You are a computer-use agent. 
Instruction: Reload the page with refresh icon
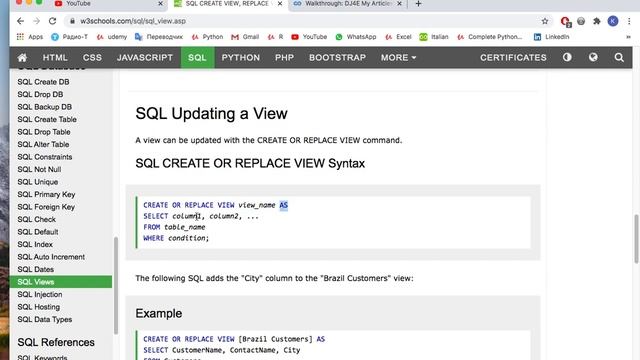[x=52, y=21]
